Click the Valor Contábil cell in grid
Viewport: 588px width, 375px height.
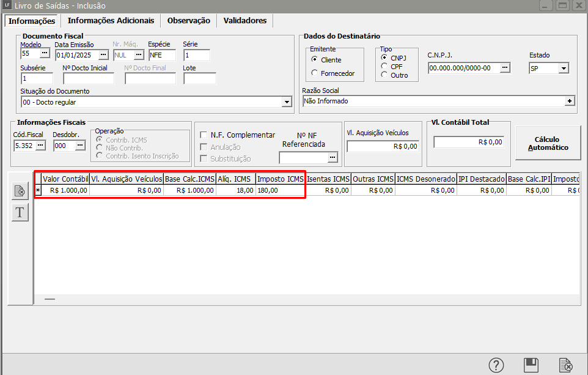(65, 190)
